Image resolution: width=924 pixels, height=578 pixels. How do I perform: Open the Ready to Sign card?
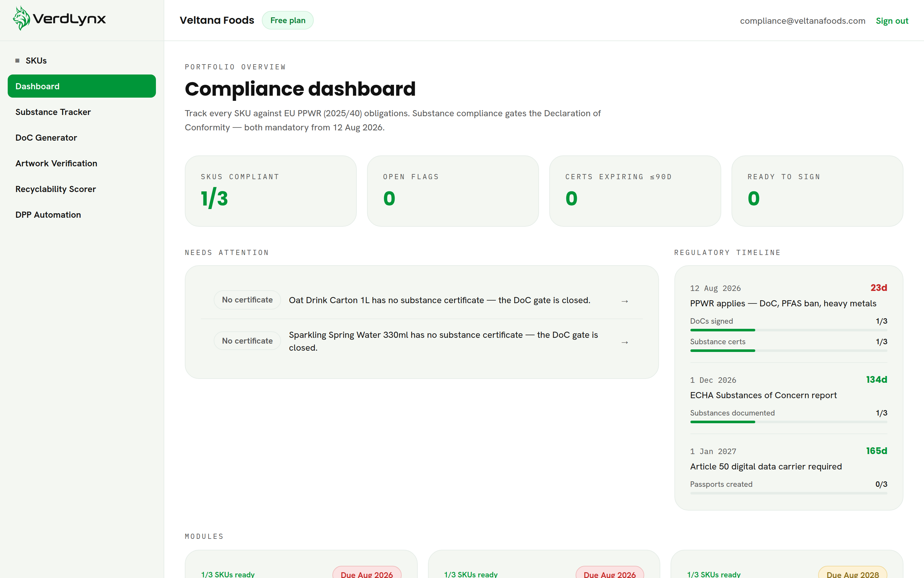pos(817,191)
